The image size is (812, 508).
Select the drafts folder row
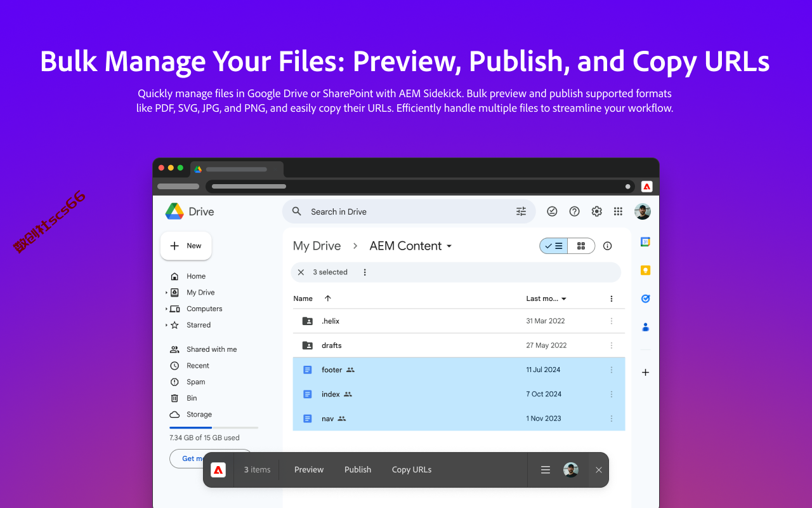pyautogui.click(x=459, y=345)
